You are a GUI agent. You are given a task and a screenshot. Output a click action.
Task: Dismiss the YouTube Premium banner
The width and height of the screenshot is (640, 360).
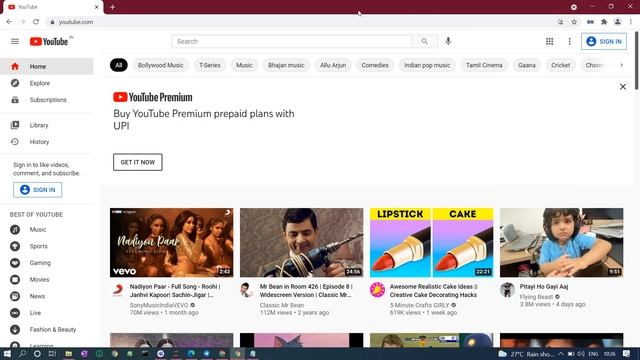(x=622, y=87)
